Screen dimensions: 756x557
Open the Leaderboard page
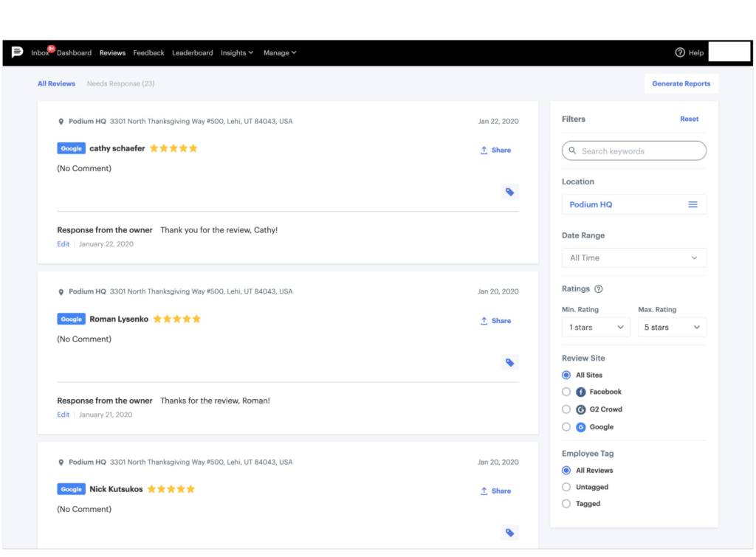193,53
